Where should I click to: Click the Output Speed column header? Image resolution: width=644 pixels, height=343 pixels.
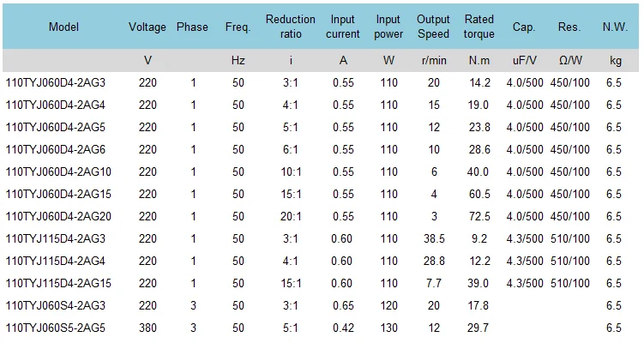433,27
